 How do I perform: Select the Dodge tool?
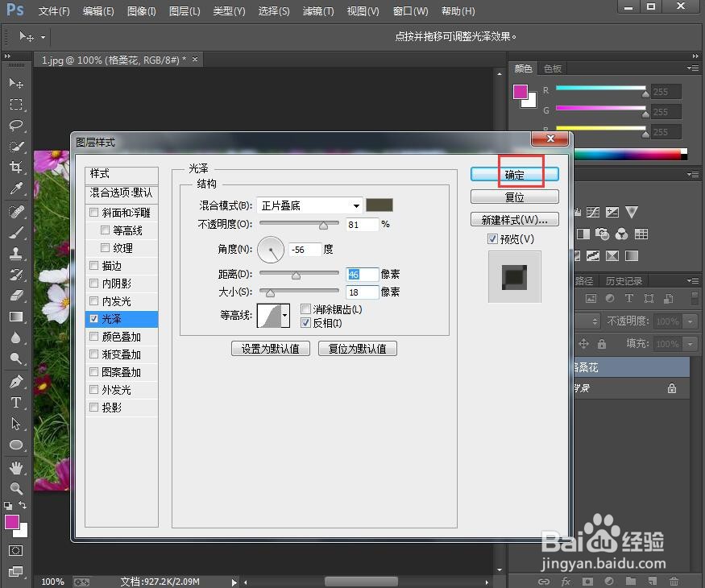(x=16, y=358)
